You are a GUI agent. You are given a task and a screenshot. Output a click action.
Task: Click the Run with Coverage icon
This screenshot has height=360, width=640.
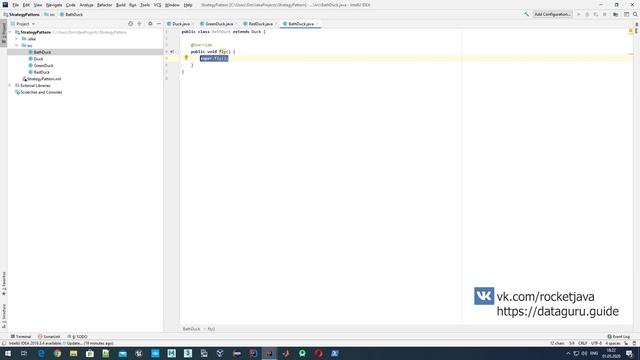point(596,14)
